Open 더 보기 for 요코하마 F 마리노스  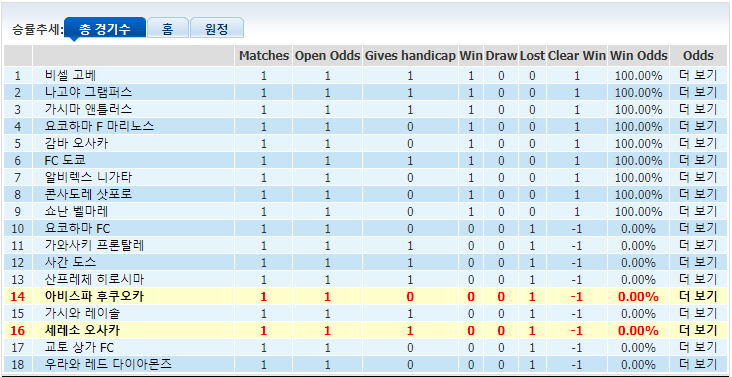tap(698, 126)
